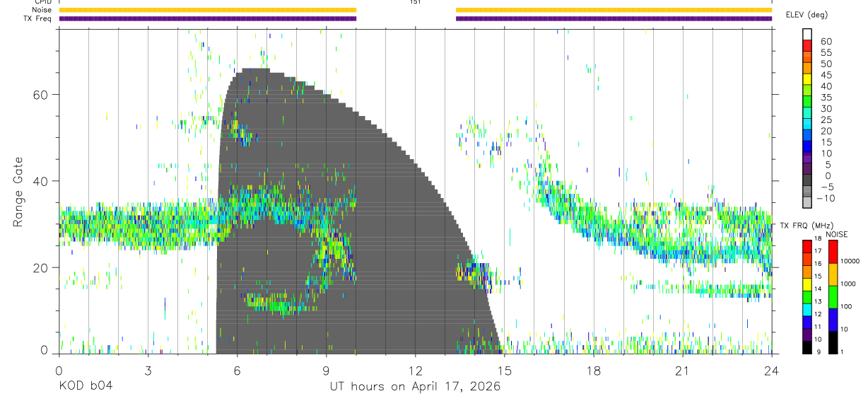Click the 'TX Freq' row label
The image size is (868, 401).
point(38,18)
